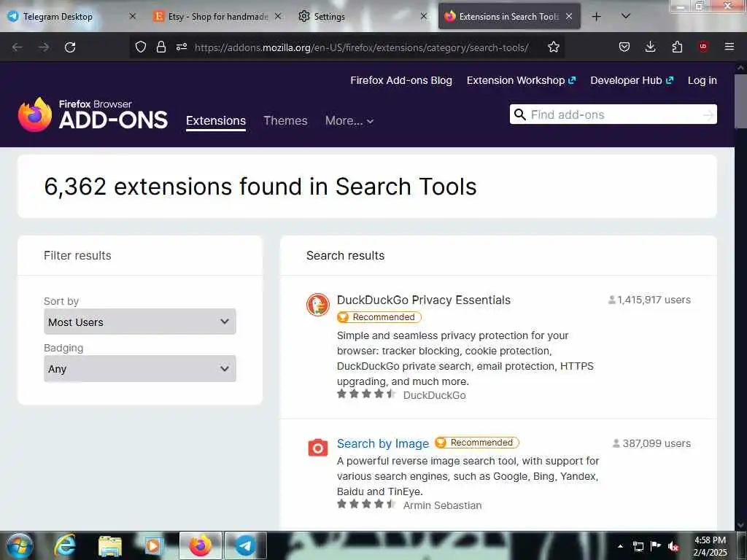Open the Pocket save icon
The height and width of the screenshot is (560, 747).
coord(624,47)
